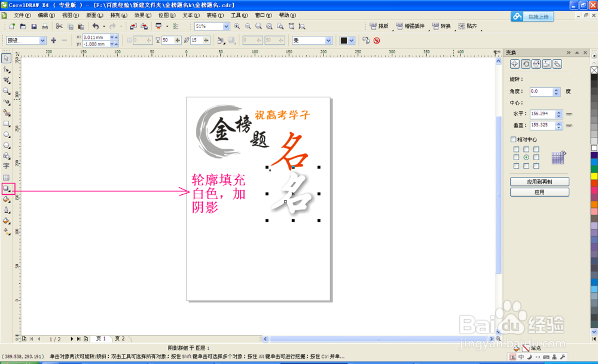Click the 排版 toolbar button
Image resolution: width=598 pixels, height=364 pixels.
coord(379,26)
